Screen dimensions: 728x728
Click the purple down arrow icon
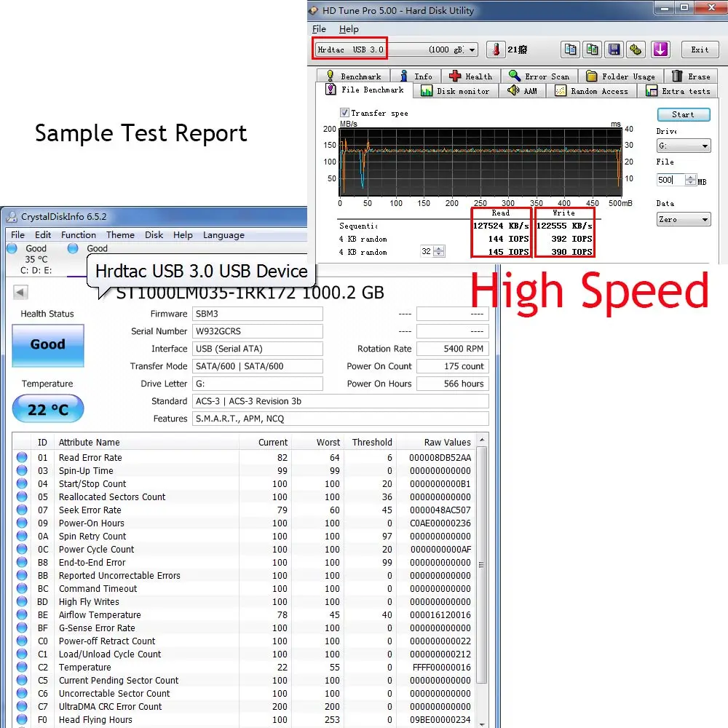coord(660,50)
